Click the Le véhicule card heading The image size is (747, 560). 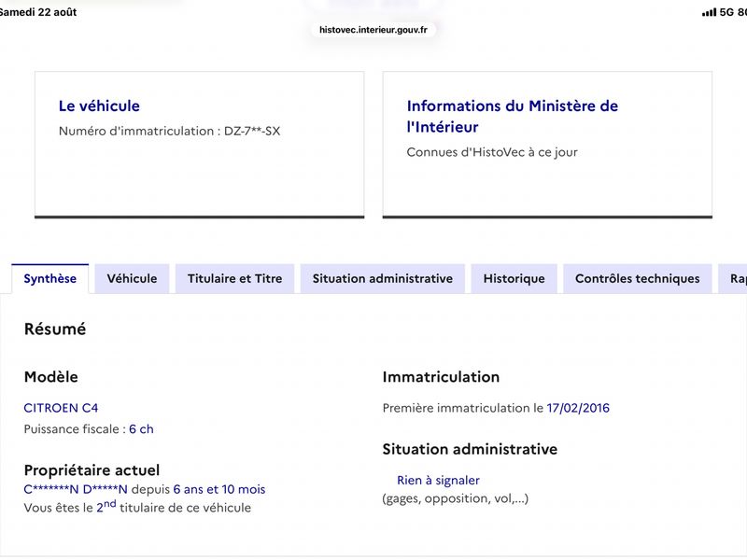pyautogui.click(x=99, y=105)
